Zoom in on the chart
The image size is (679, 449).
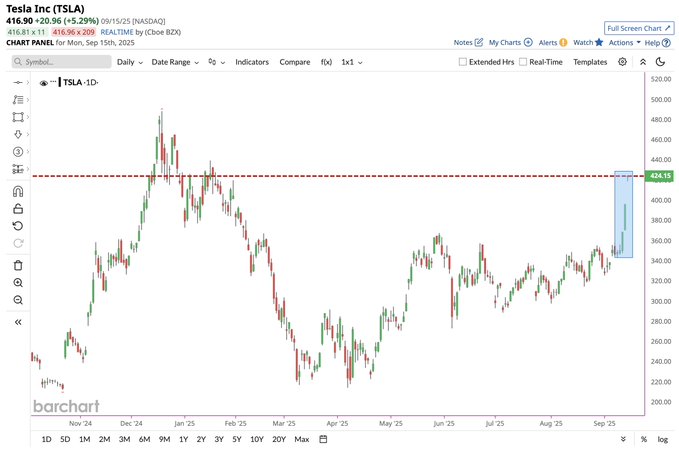(x=18, y=283)
